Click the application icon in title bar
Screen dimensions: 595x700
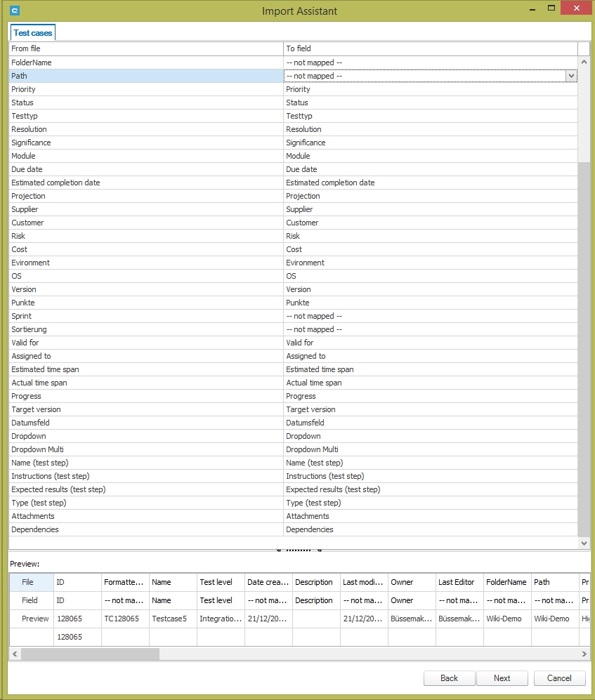click(x=15, y=11)
